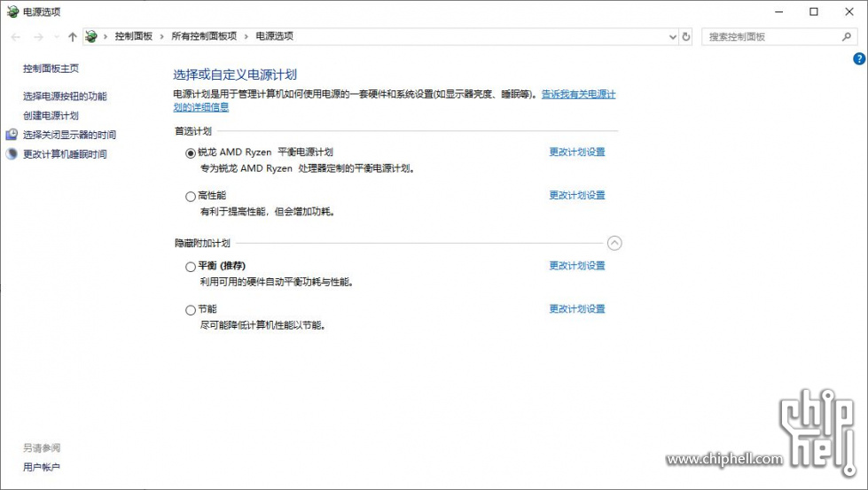This screenshot has height=490, width=868.
Task: Open 告诉我有关电源计划的详细信息 link
Action: pyautogui.click(x=578, y=95)
